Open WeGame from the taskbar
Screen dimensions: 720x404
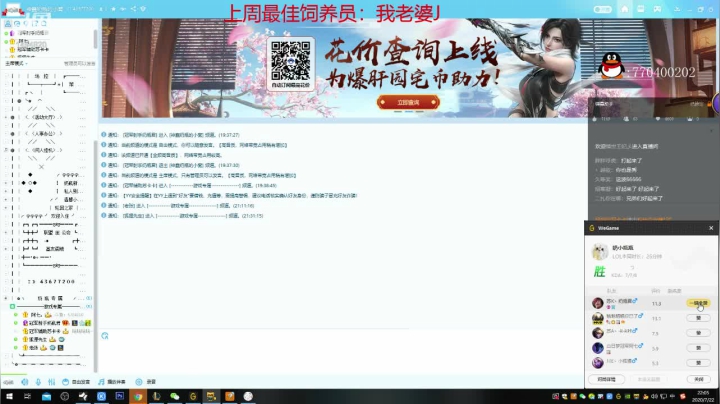click(x=193, y=396)
